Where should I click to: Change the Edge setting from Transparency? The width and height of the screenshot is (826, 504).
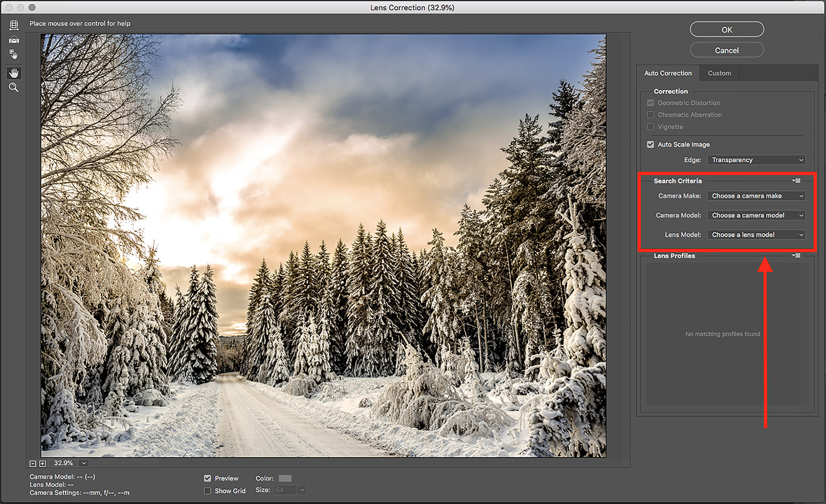coord(756,160)
